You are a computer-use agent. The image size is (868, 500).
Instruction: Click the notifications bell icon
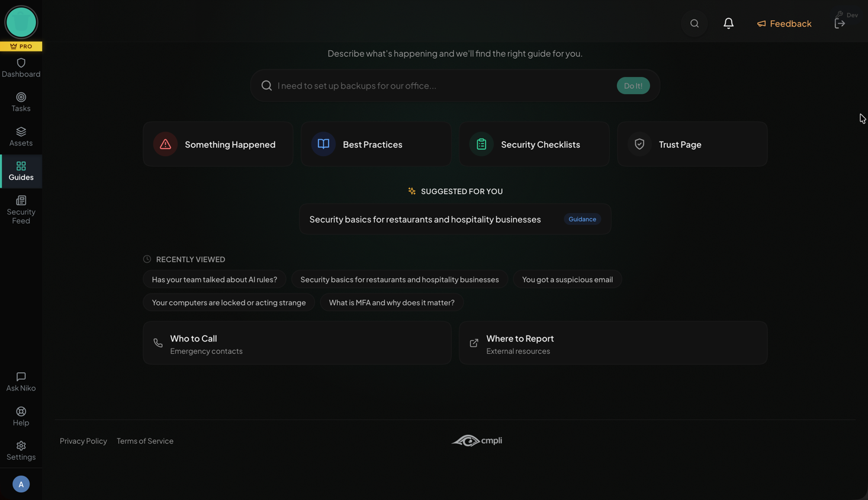pyautogui.click(x=728, y=24)
